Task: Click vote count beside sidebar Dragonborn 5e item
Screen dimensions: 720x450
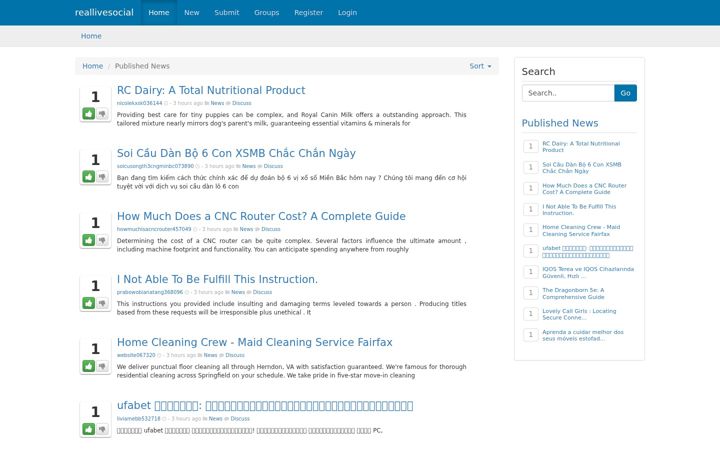Action: click(x=530, y=293)
